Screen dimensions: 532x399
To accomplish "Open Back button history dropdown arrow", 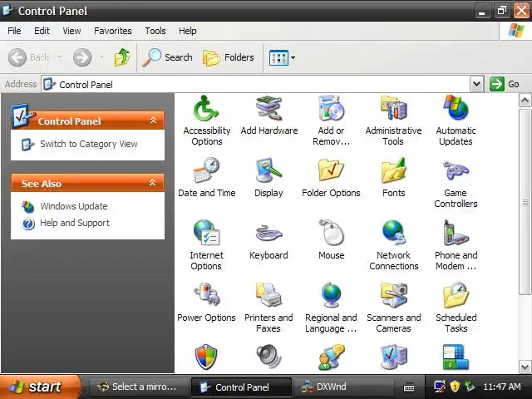I will coord(59,57).
